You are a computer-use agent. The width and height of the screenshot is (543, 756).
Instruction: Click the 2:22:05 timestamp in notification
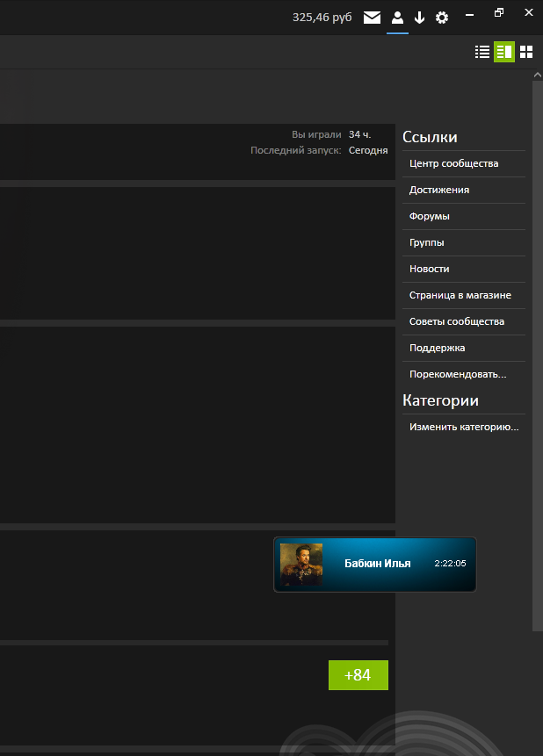450,563
